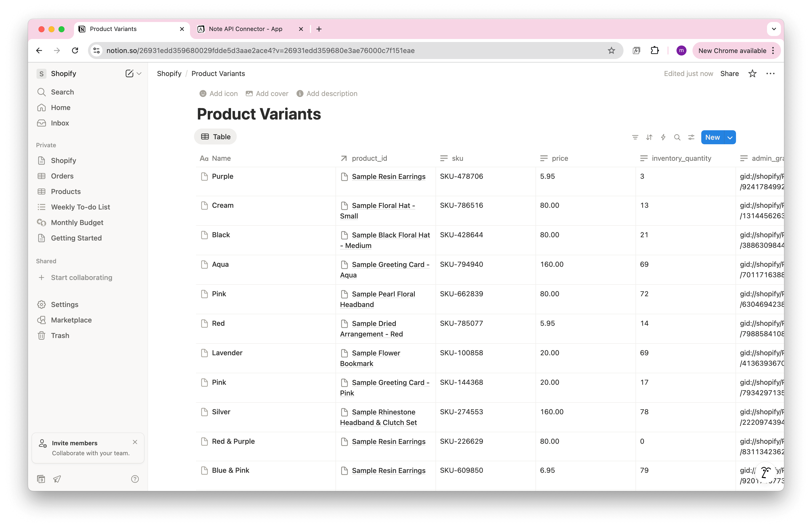Open the view settings sliders icon
Screen dimensions: 812x528
click(691, 137)
